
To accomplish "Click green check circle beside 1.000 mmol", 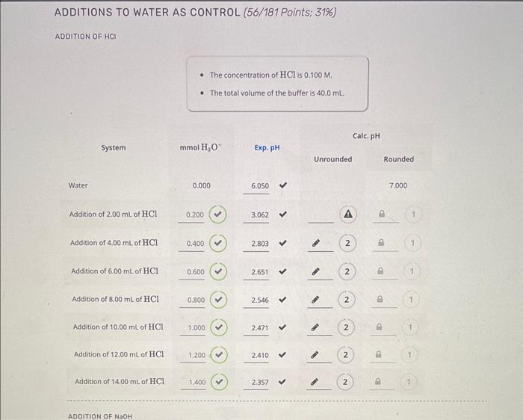I will (x=218, y=327).
